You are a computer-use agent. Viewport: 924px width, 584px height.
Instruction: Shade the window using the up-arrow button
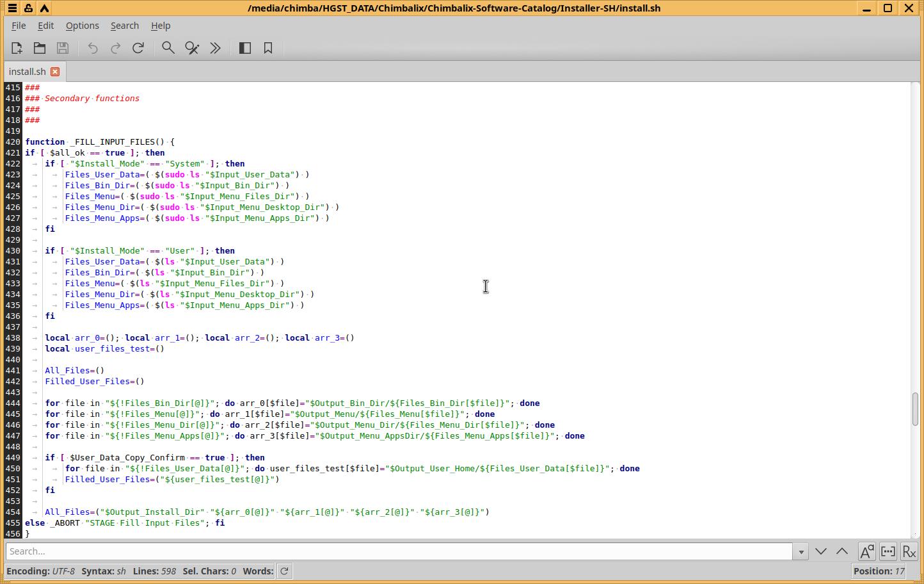click(x=44, y=8)
